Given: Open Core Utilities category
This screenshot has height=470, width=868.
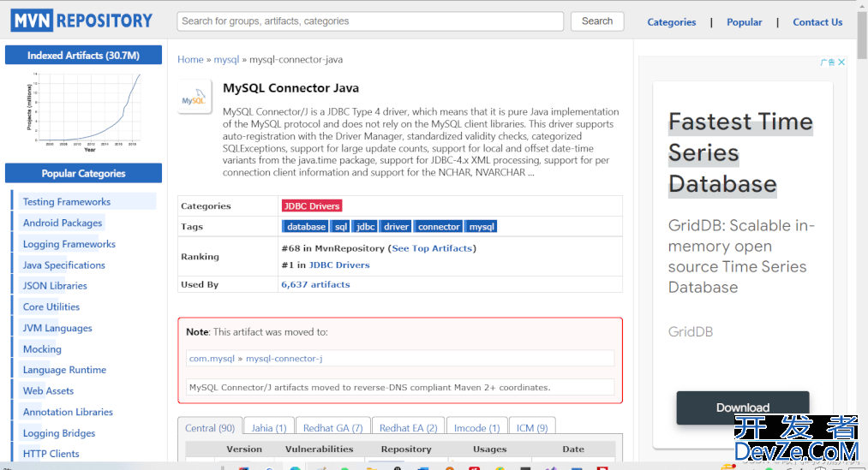Looking at the screenshot, I should (x=51, y=306).
